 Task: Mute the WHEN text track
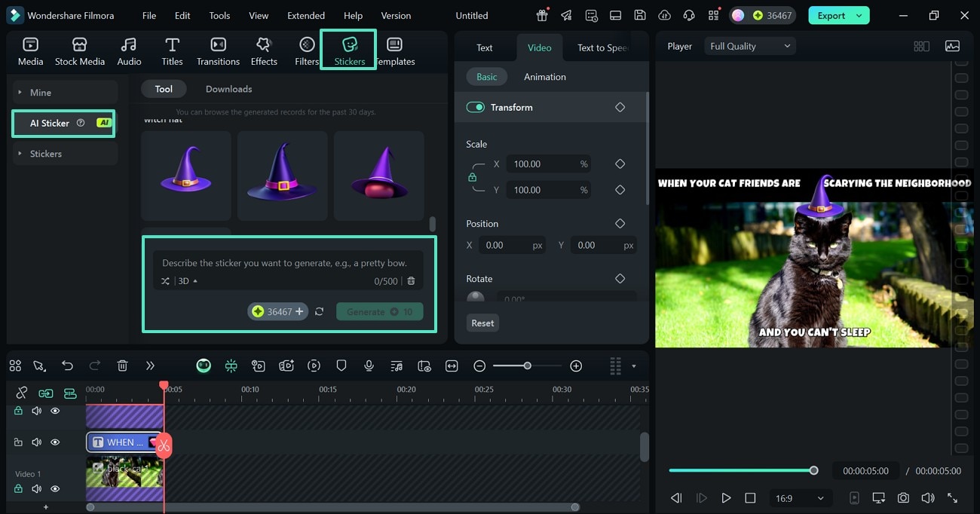click(36, 442)
